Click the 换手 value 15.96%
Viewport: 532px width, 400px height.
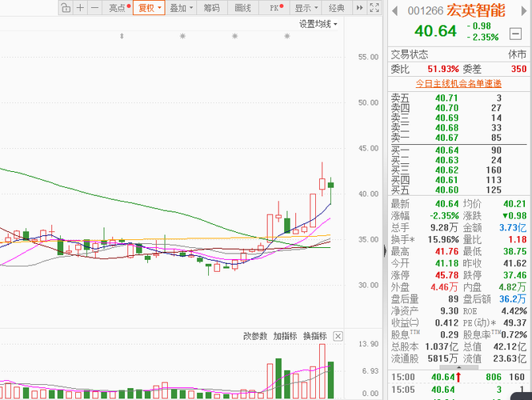pyautogui.click(x=443, y=239)
